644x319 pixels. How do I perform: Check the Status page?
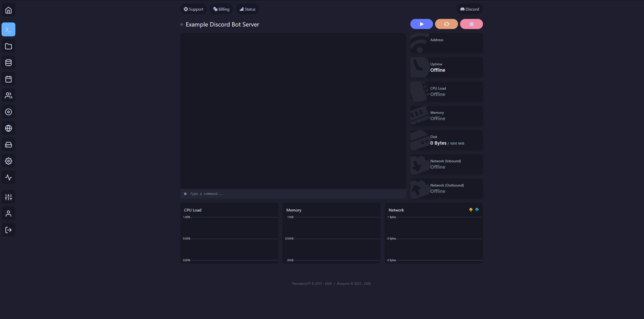[247, 9]
